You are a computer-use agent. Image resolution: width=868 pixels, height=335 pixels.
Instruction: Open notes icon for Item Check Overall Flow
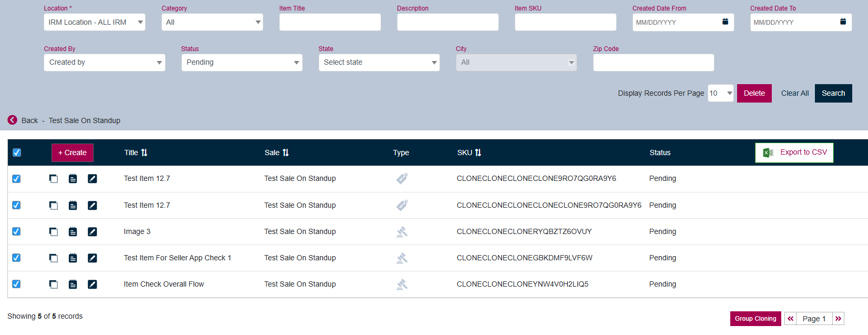coord(73,284)
